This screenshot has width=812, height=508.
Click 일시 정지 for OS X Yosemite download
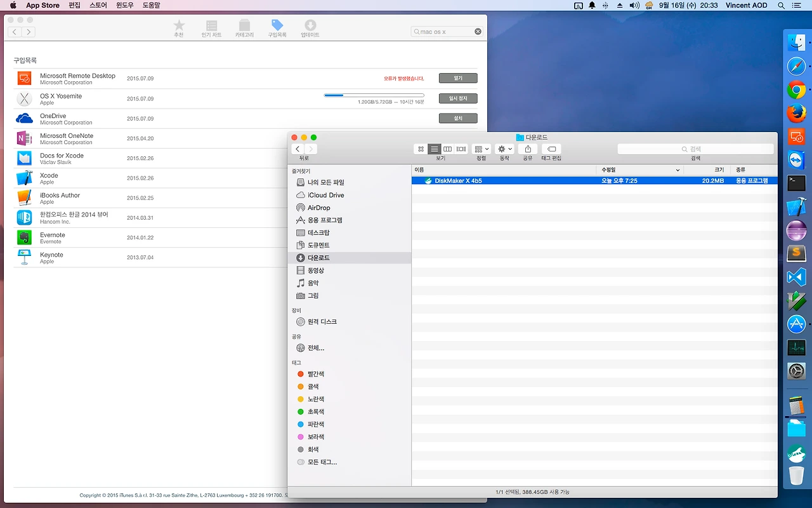coord(457,98)
